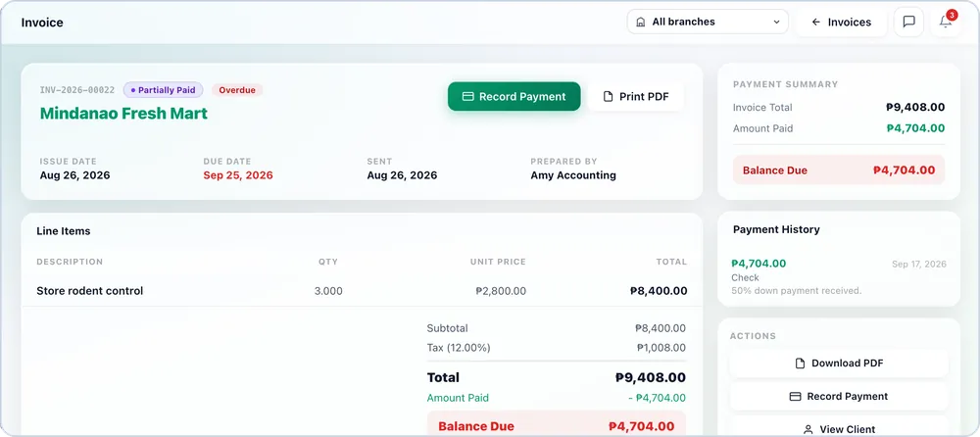Open the chat messages icon
The image size is (980, 437).
[x=908, y=22]
